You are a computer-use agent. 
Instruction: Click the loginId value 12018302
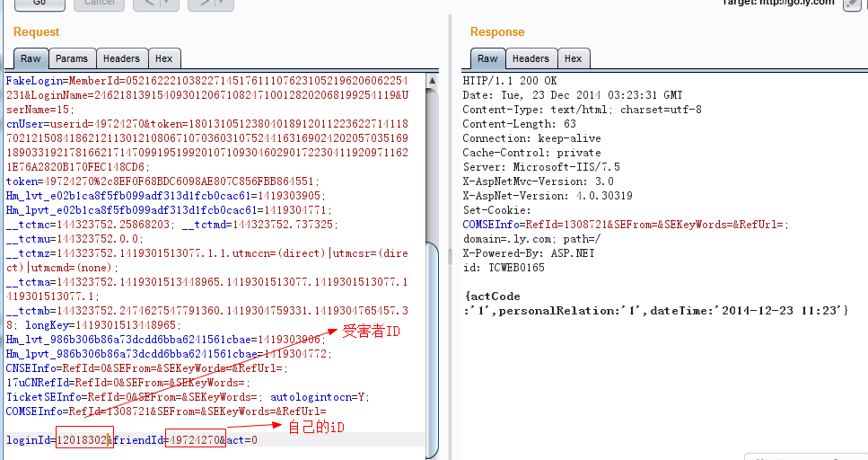82,440
